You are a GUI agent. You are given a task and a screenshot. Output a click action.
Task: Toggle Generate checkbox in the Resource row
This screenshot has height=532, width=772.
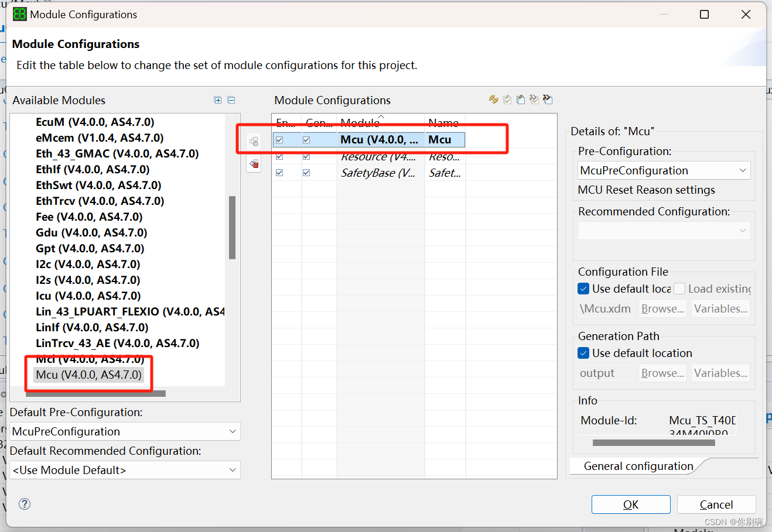(x=306, y=156)
